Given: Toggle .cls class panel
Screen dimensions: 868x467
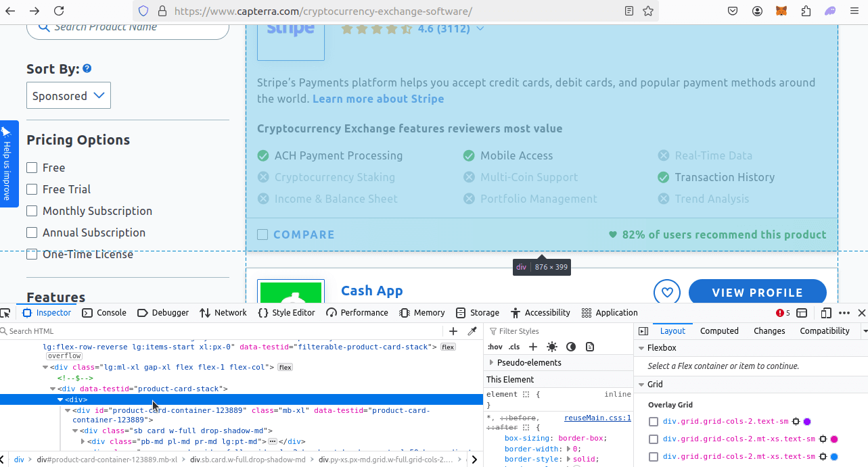Looking at the screenshot, I should pyautogui.click(x=514, y=347).
